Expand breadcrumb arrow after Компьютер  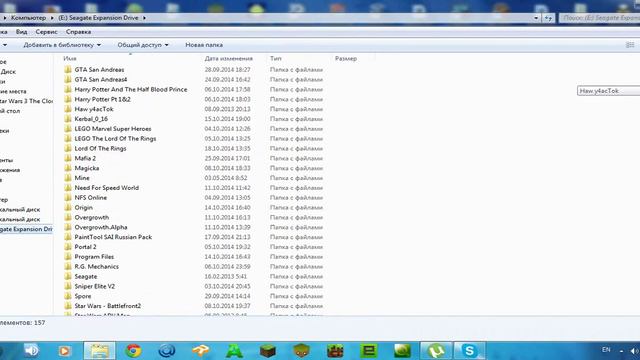[x=52, y=18]
